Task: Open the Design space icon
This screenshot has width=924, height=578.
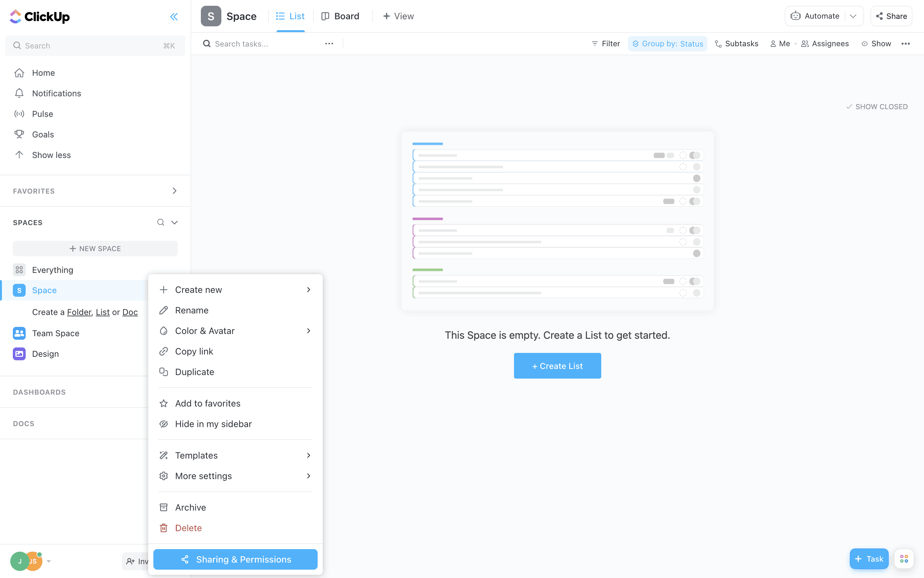Action: coord(19,354)
